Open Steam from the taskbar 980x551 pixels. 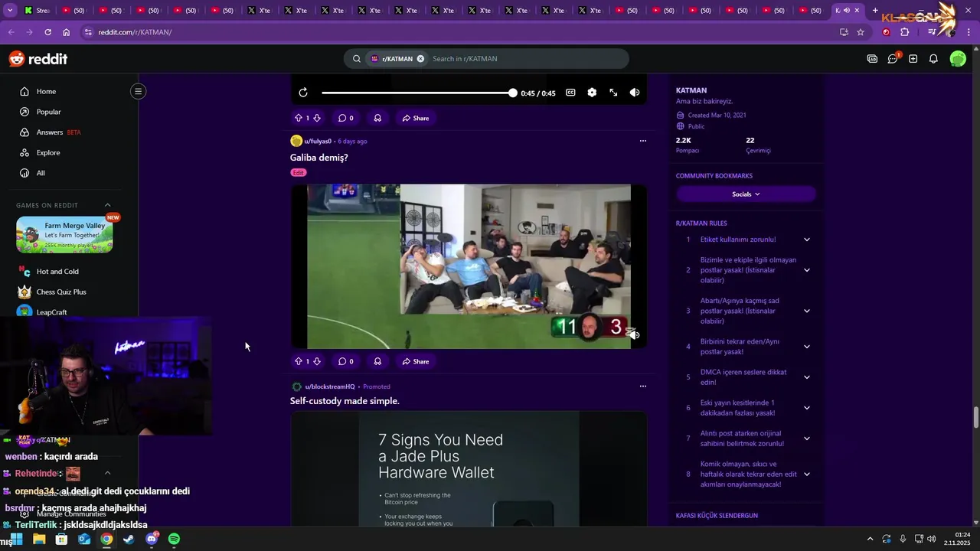(129, 540)
